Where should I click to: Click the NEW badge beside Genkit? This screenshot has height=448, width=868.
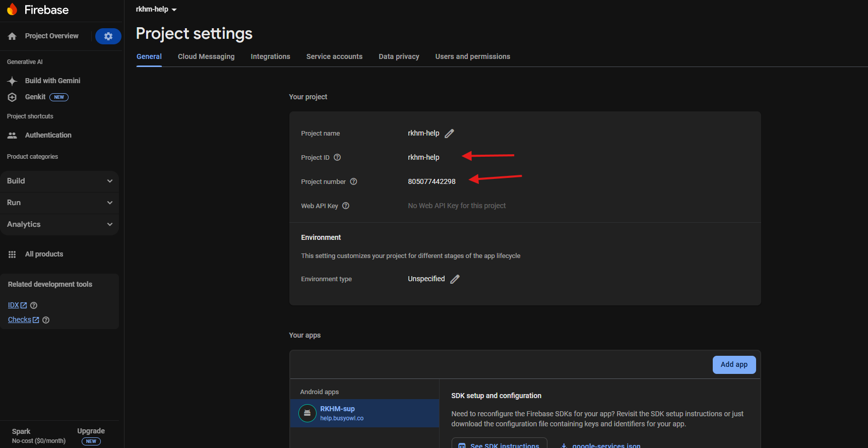tap(59, 97)
